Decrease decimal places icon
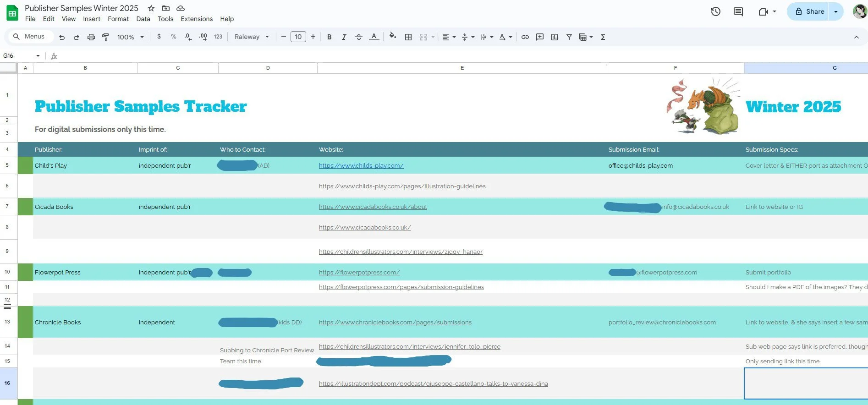 click(x=188, y=37)
